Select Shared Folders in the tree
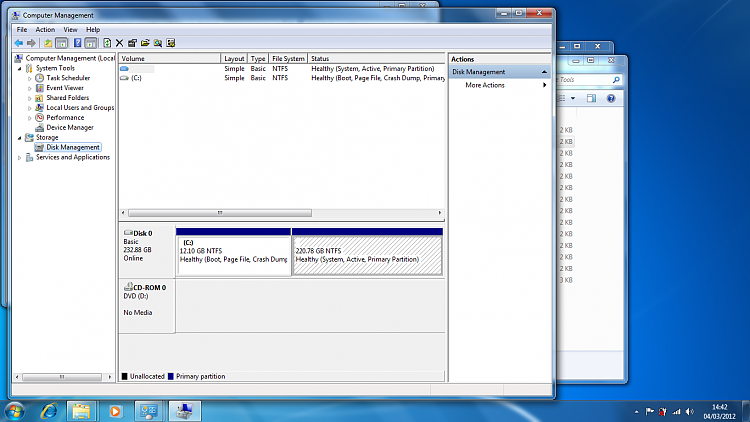The image size is (750, 422). 67,98
